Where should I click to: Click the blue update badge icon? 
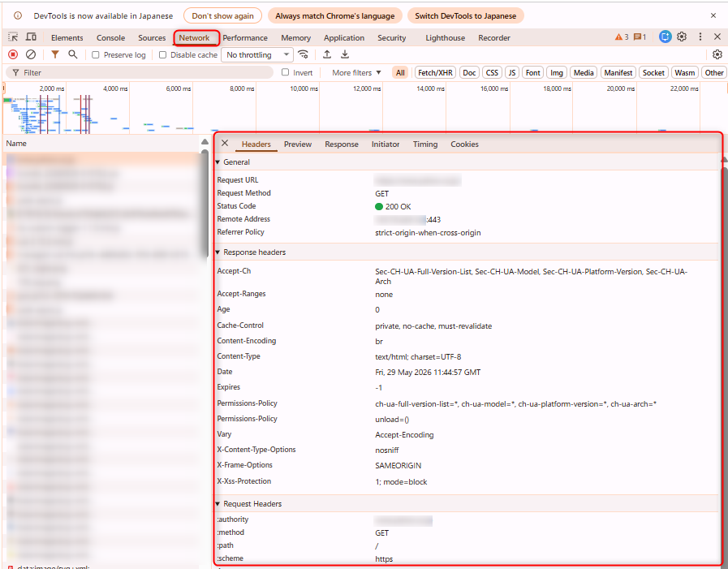pos(665,37)
